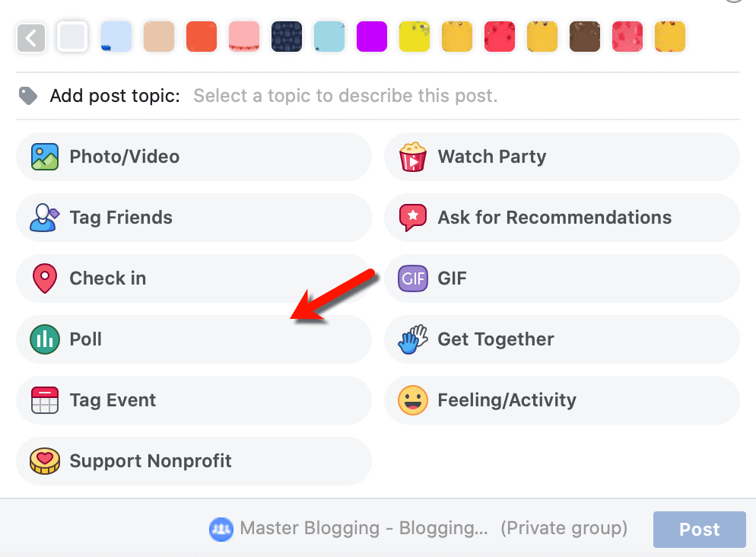This screenshot has width=756, height=557.
Task: Open the GIF icon
Action: [x=413, y=278]
